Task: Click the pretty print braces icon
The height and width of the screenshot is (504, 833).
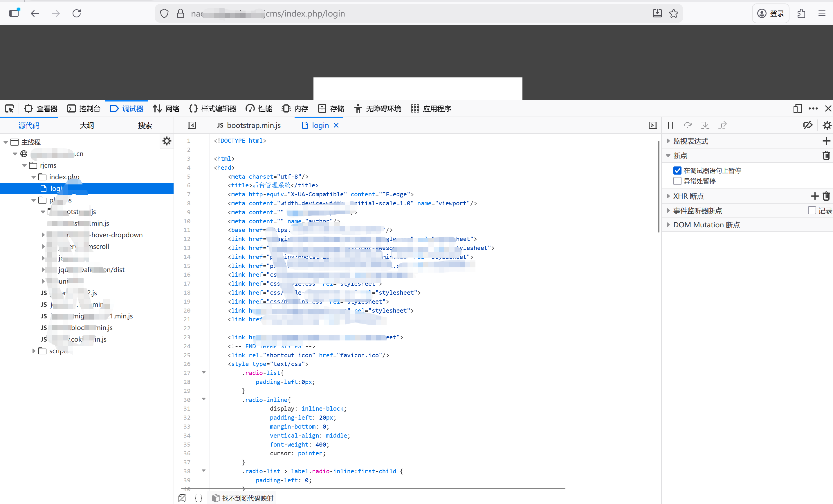Action: coord(199,498)
